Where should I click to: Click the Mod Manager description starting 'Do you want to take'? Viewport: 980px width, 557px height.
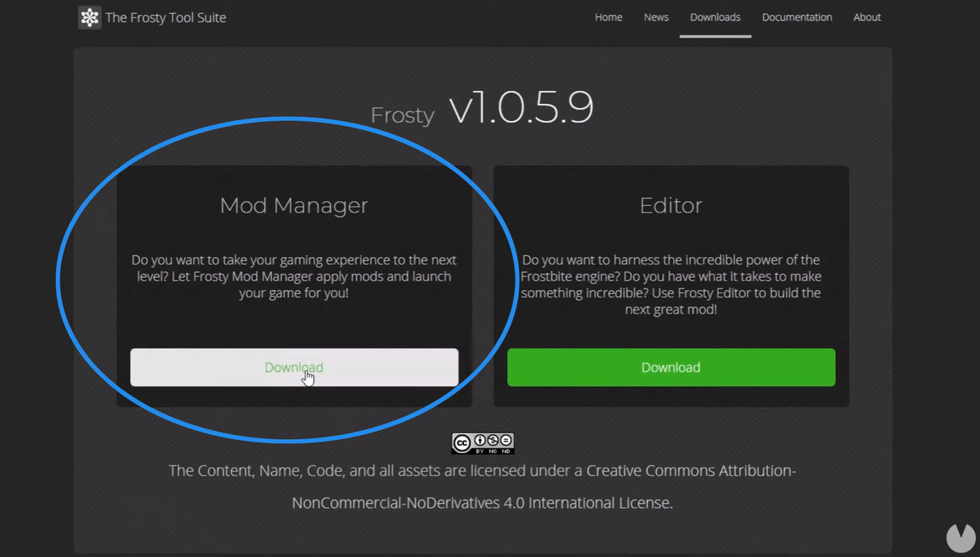[294, 276]
